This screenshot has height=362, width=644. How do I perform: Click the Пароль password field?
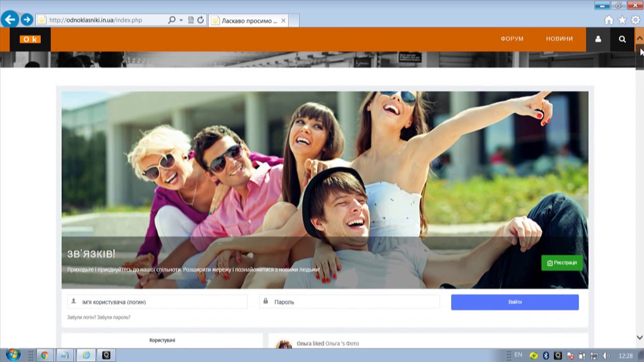click(x=350, y=302)
